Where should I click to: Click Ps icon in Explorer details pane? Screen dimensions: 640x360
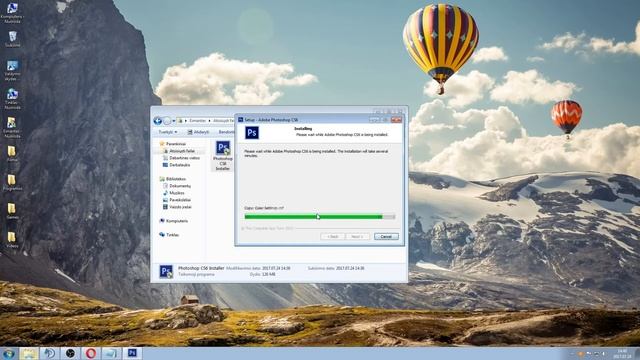point(166,271)
